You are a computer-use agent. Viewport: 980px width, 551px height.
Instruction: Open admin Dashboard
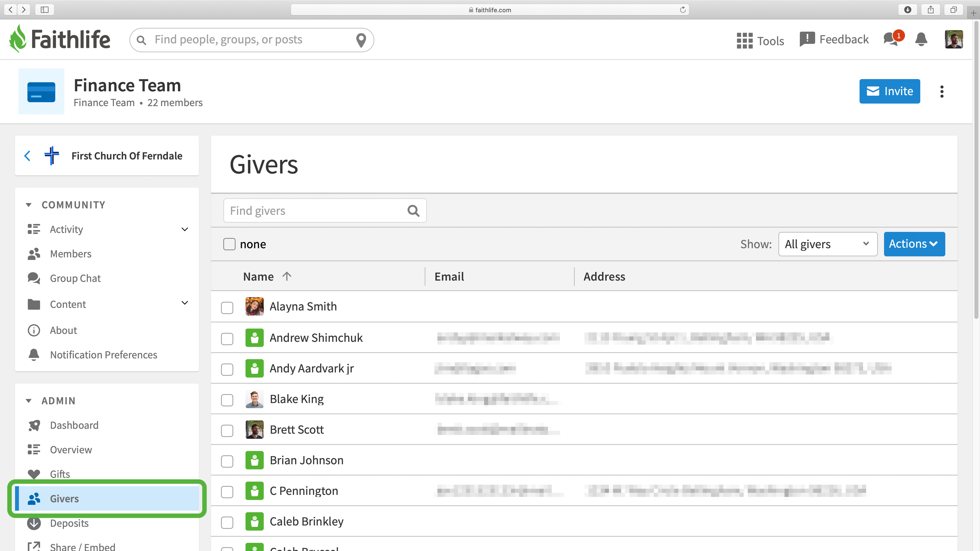74,425
